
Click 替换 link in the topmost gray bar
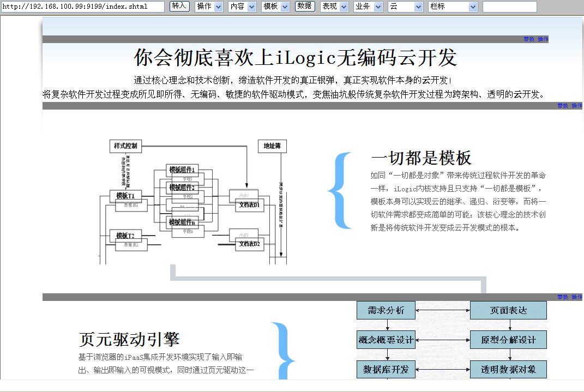click(529, 39)
